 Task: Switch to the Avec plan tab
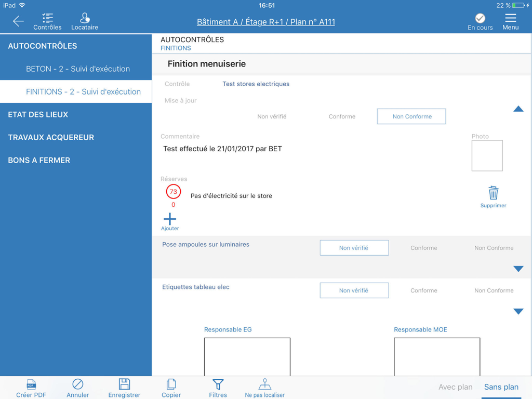455,387
